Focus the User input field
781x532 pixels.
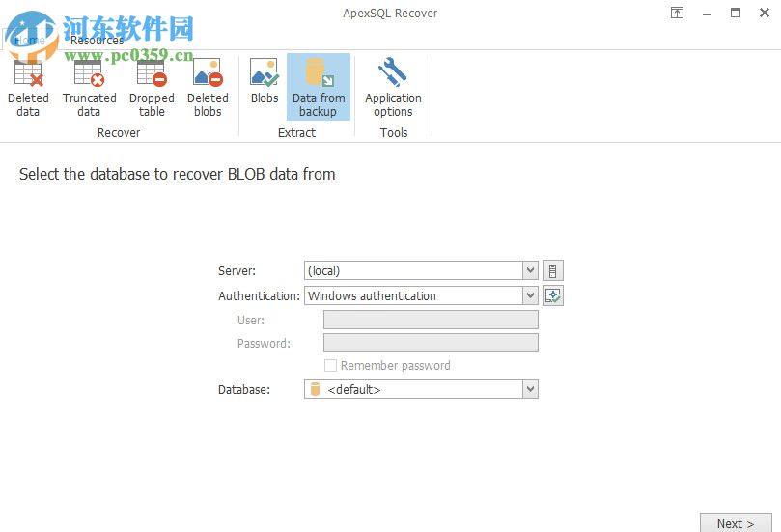(x=431, y=320)
